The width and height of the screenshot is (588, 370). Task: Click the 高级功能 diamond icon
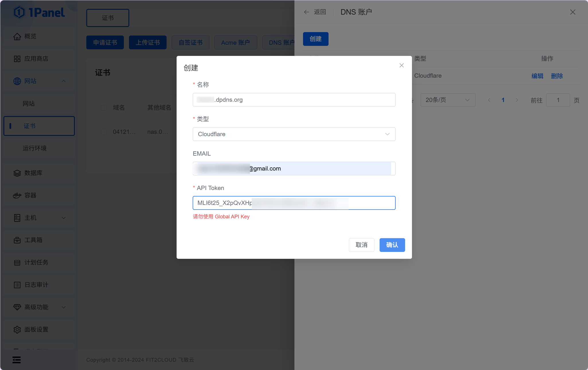(x=17, y=307)
